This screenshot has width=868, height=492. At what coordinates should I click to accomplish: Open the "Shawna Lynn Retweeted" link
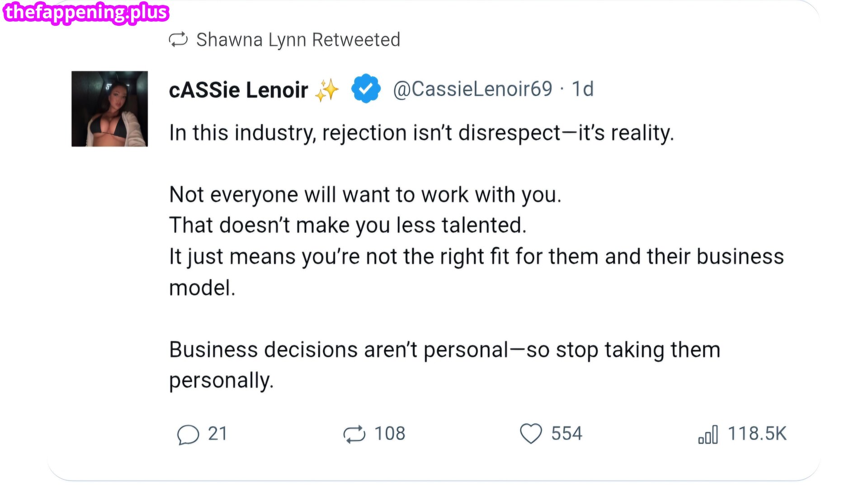click(x=298, y=40)
